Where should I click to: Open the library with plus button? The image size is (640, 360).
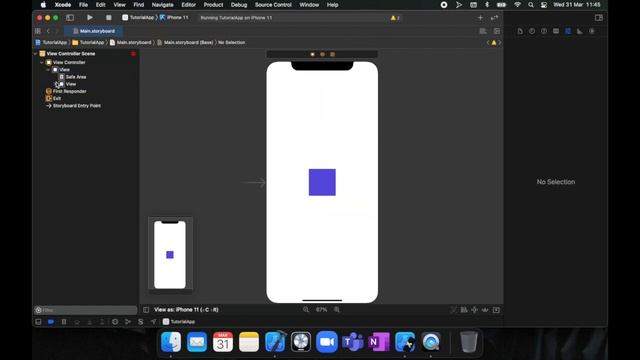click(x=480, y=18)
